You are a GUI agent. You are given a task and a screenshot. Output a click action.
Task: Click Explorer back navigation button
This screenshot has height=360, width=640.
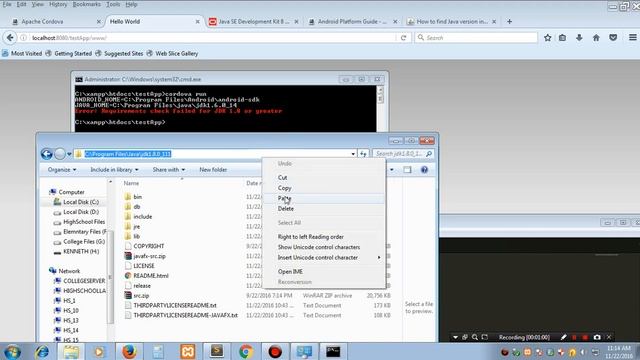tap(47, 154)
